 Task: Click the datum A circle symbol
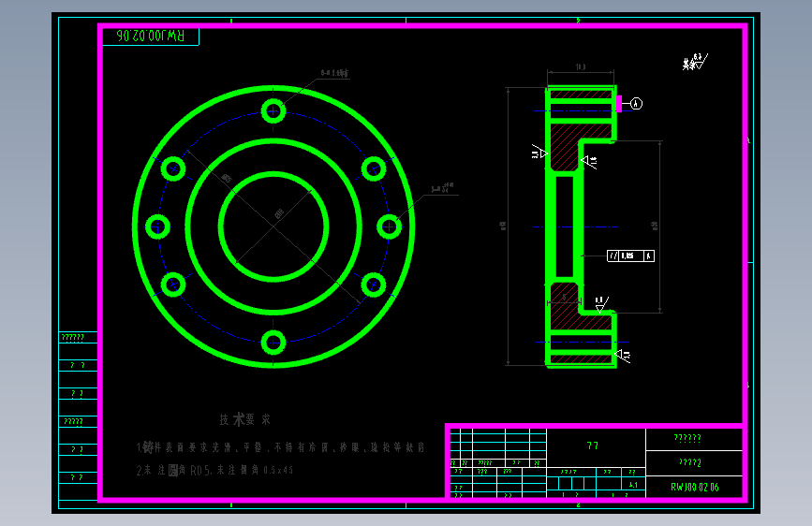click(x=637, y=104)
